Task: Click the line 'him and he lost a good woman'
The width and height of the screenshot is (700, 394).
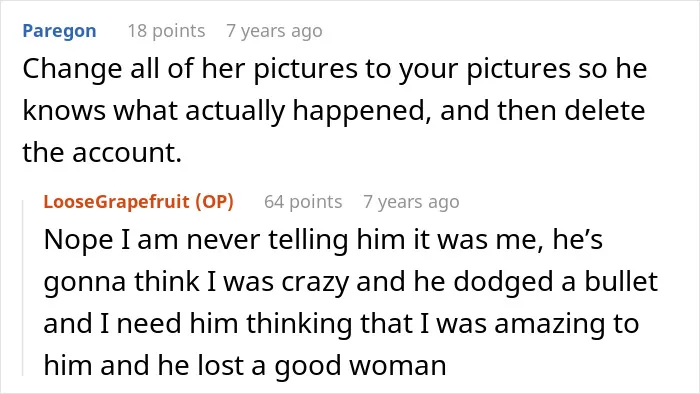Action: 245,365
